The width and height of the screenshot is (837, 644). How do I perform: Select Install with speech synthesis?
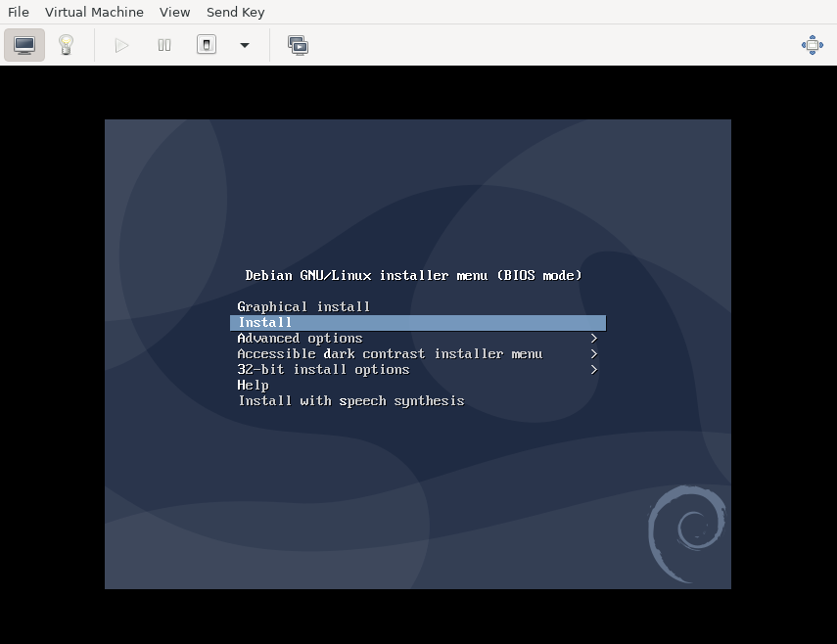click(418, 400)
